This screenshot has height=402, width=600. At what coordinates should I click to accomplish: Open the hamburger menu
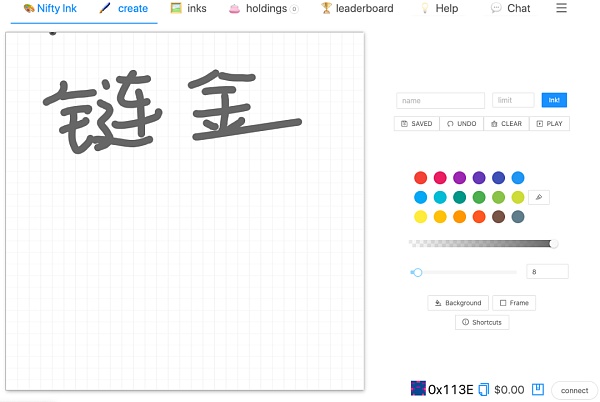click(561, 8)
